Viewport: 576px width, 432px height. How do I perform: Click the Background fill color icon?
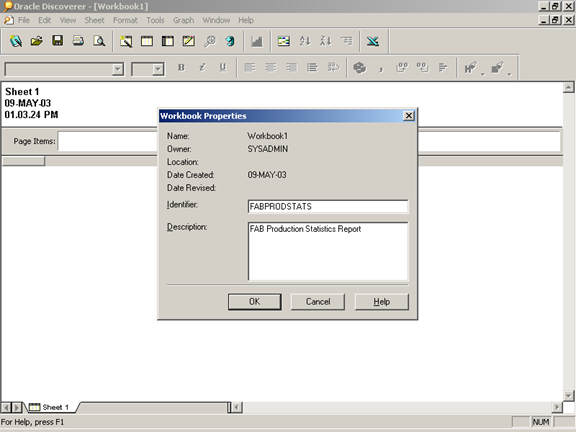(497, 68)
